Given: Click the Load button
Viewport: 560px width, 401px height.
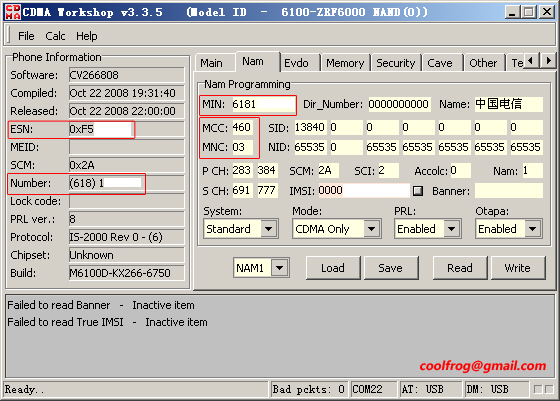Looking at the screenshot, I should tap(333, 268).
